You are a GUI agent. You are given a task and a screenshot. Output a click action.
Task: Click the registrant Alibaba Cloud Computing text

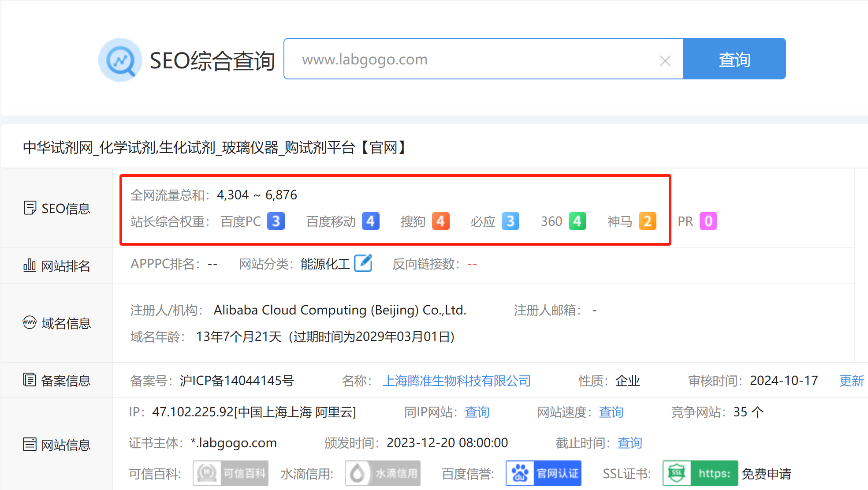click(x=340, y=310)
